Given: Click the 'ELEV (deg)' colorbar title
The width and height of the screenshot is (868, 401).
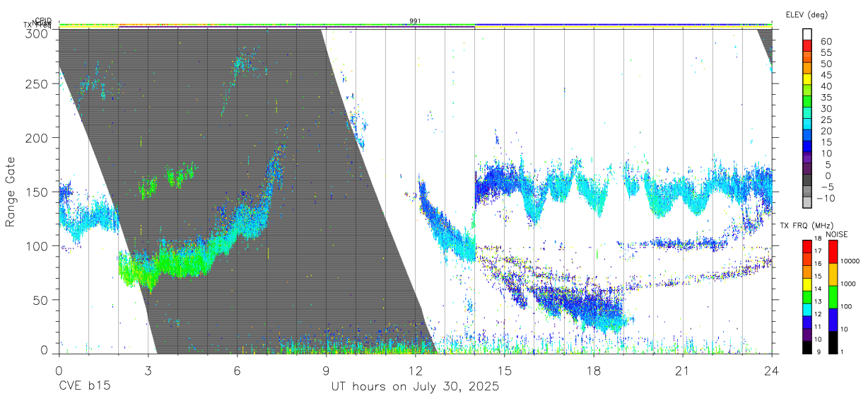Looking at the screenshot, I should coord(807,14).
